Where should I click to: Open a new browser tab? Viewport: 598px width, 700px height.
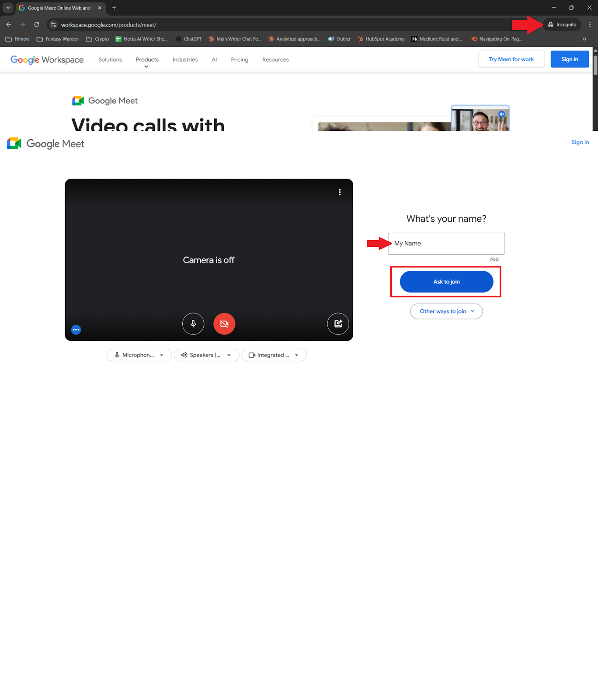114,8
